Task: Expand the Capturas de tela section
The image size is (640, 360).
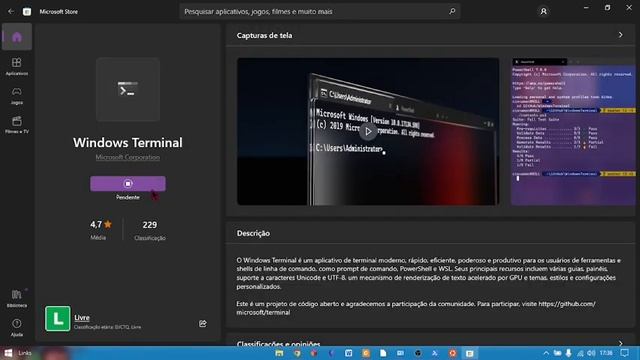Action: pyautogui.click(x=620, y=35)
